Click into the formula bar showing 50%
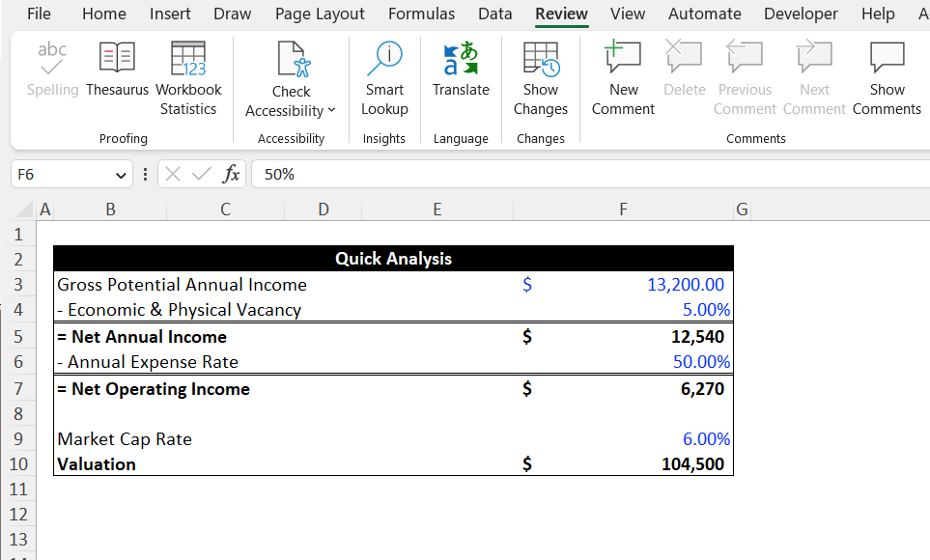The height and width of the screenshot is (560, 930). (x=590, y=175)
